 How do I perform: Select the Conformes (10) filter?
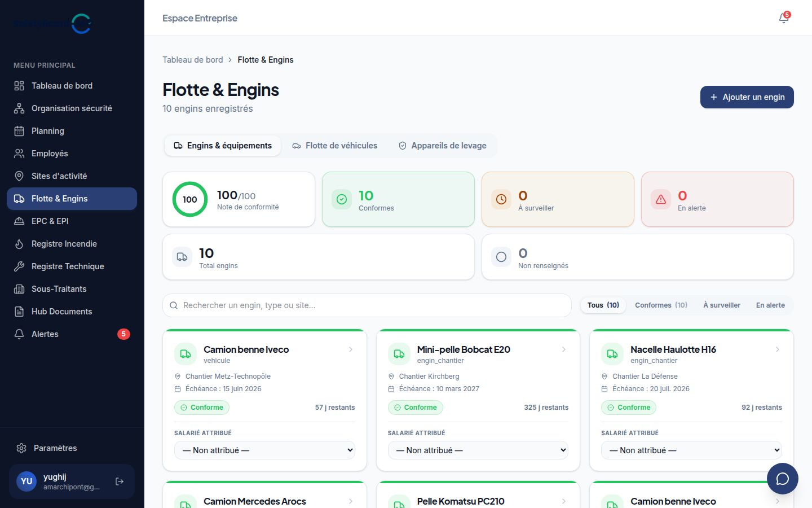pos(661,305)
